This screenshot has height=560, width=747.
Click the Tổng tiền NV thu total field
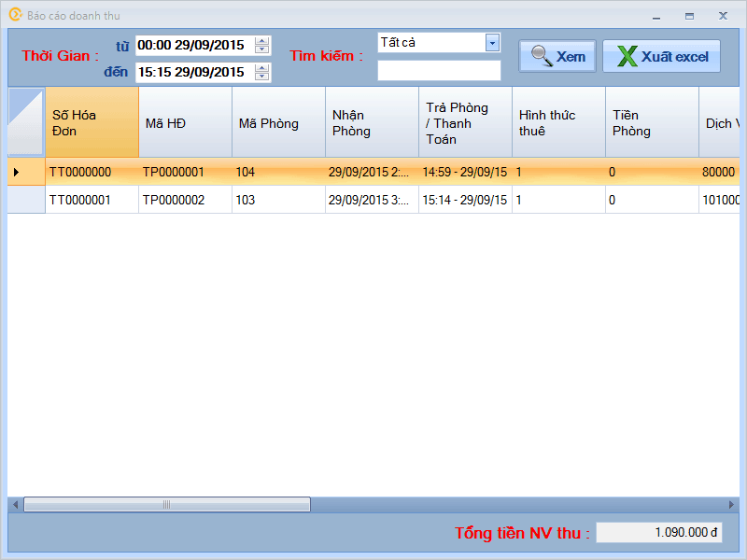tap(658, 532)
